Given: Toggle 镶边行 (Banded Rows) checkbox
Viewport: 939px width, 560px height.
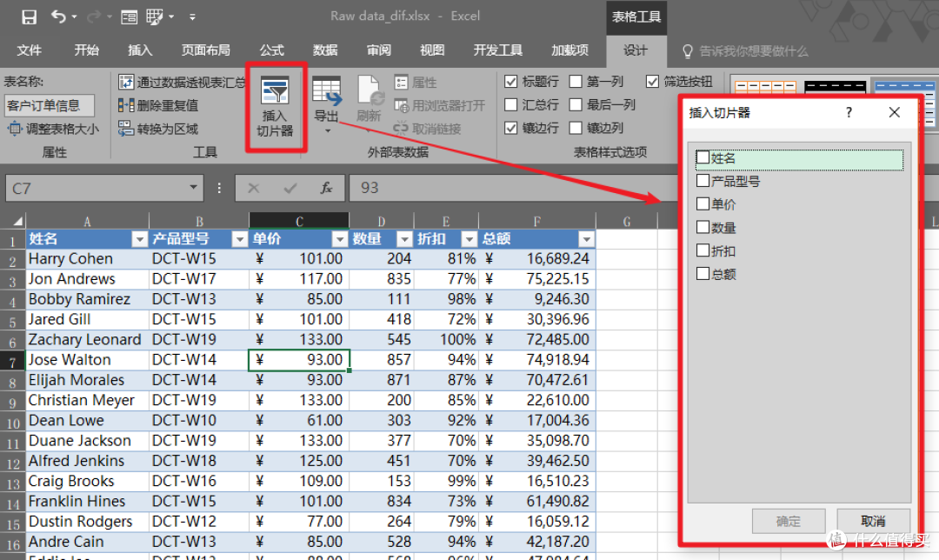Looking at the screenshot, I should pyautogui.click(x=511, y=128).
